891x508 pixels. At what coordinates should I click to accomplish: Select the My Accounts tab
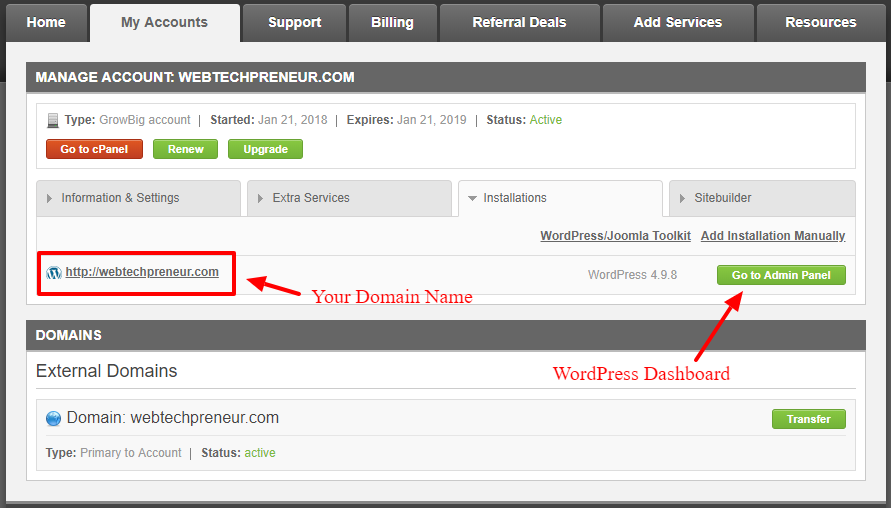pos(165,23)
